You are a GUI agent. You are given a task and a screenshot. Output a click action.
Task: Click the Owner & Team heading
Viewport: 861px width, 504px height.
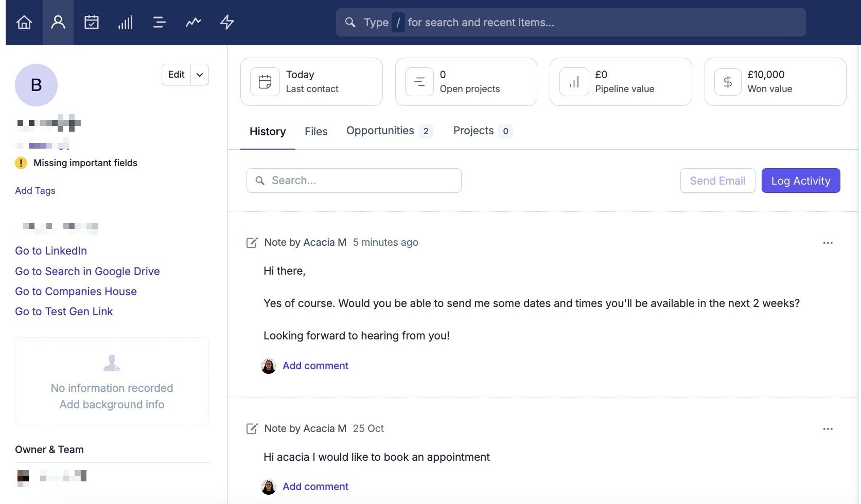click(x=49, y=450)
